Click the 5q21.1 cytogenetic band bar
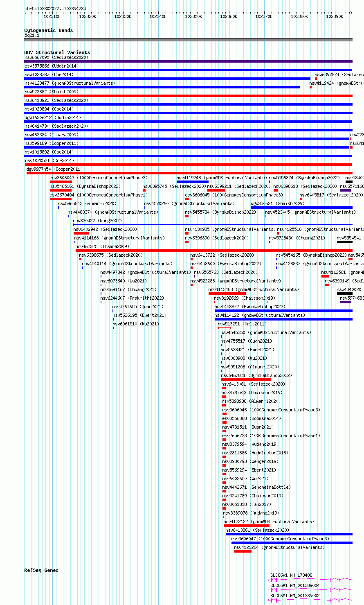Screen dimensions: 364x605 click(x=188, y=40)
